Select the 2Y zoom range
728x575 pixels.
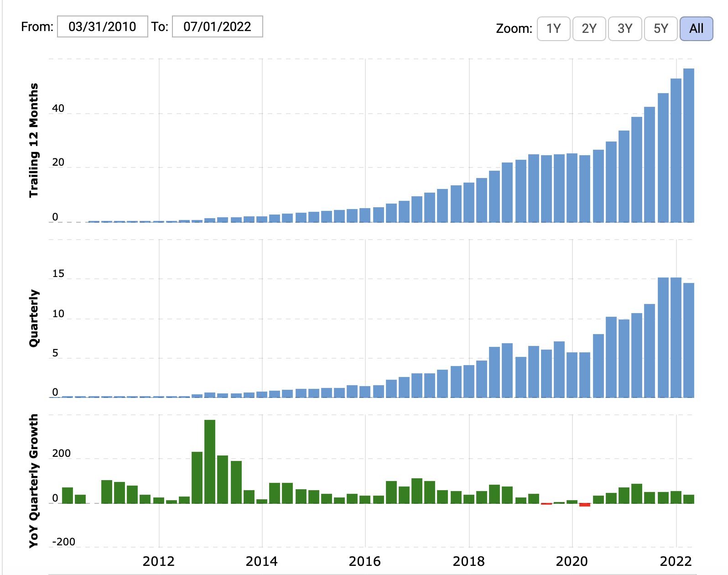coord(589,29)
